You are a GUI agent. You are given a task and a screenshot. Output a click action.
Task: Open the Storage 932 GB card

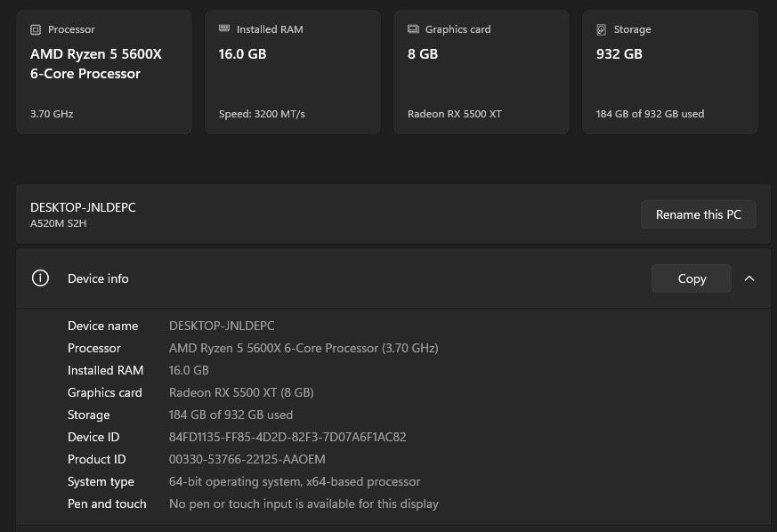670,72
